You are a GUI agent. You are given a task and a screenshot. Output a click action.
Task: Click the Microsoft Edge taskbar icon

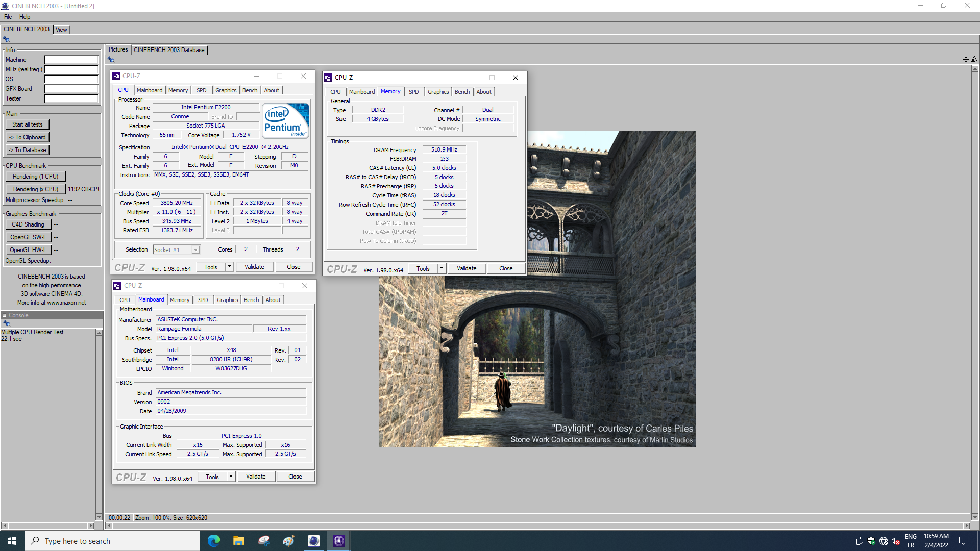[213, 541]
